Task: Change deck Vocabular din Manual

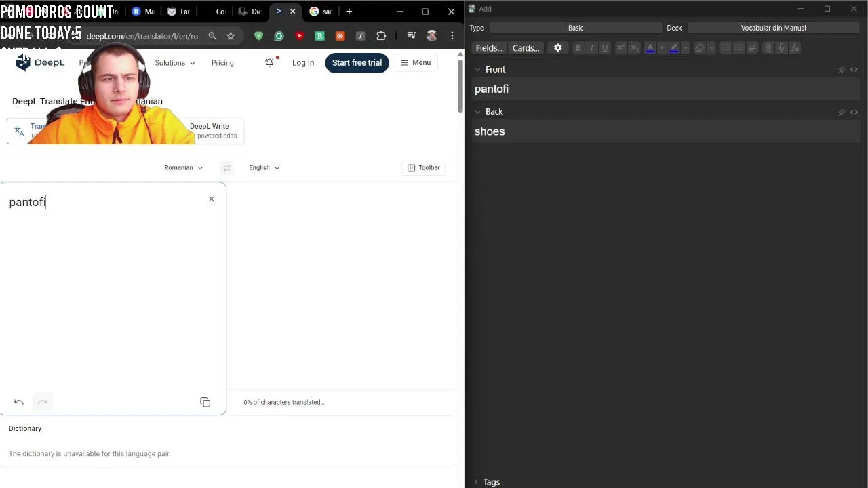Action: click(x=773, y=28)
